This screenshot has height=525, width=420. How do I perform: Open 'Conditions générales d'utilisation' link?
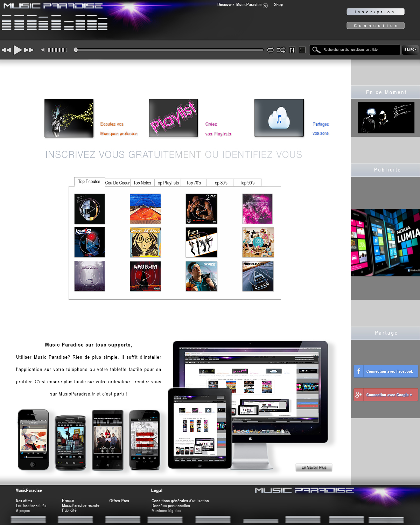pos(180,501)
